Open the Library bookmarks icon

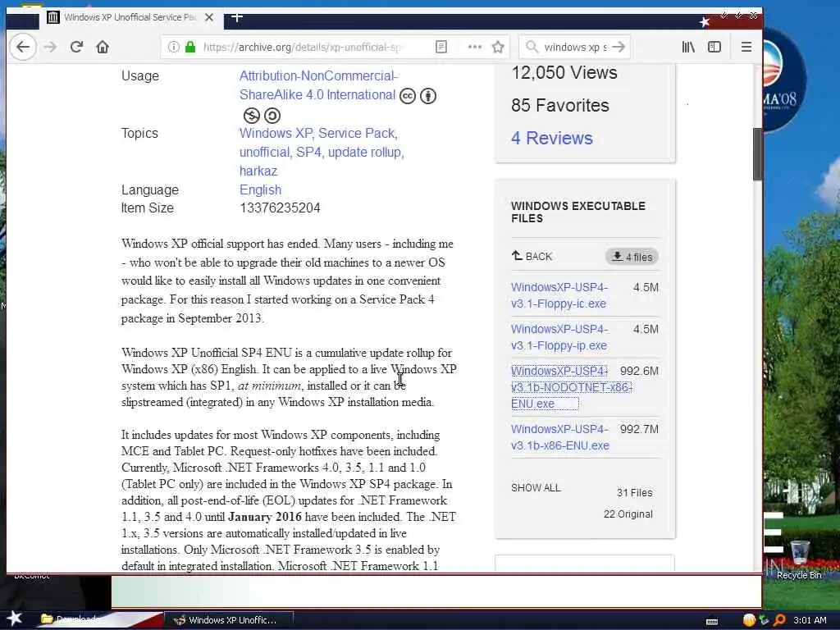(x=688, y=47)
